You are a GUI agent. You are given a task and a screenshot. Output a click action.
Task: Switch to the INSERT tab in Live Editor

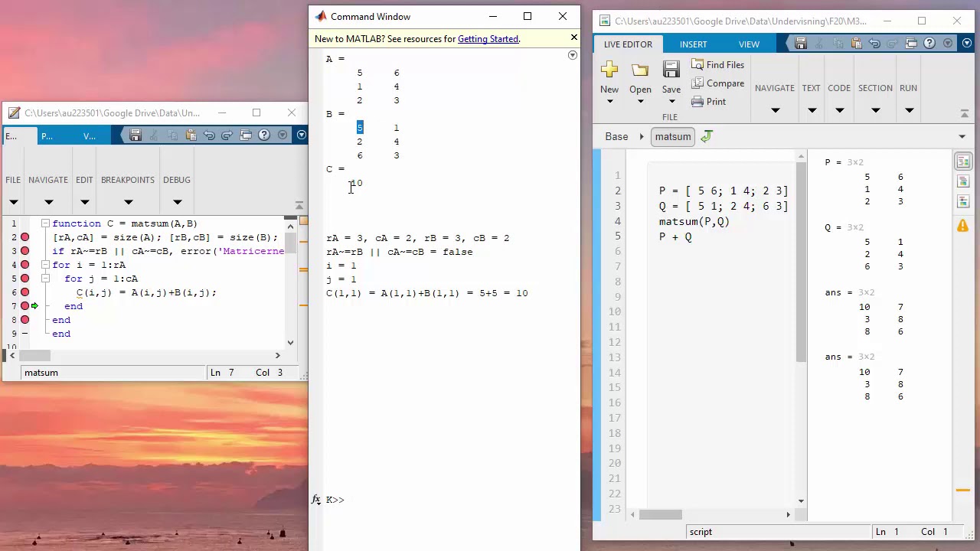click(693, 44)
